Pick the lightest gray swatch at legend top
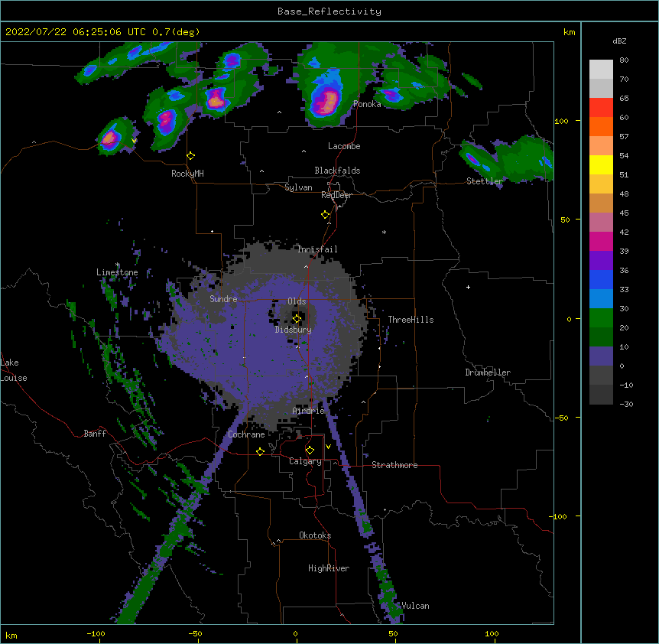659x644 pixels. pyautogui.click(x=601, y=70)
